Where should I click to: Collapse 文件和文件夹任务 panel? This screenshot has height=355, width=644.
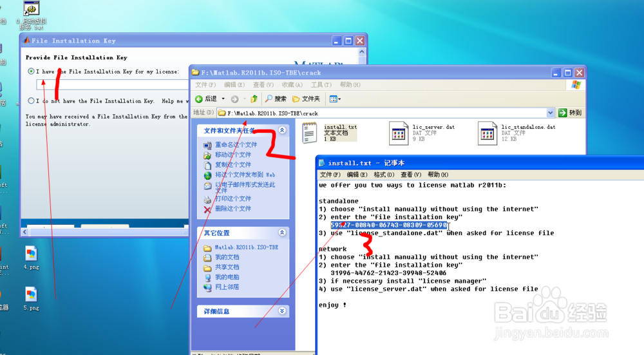pos(282,130)
